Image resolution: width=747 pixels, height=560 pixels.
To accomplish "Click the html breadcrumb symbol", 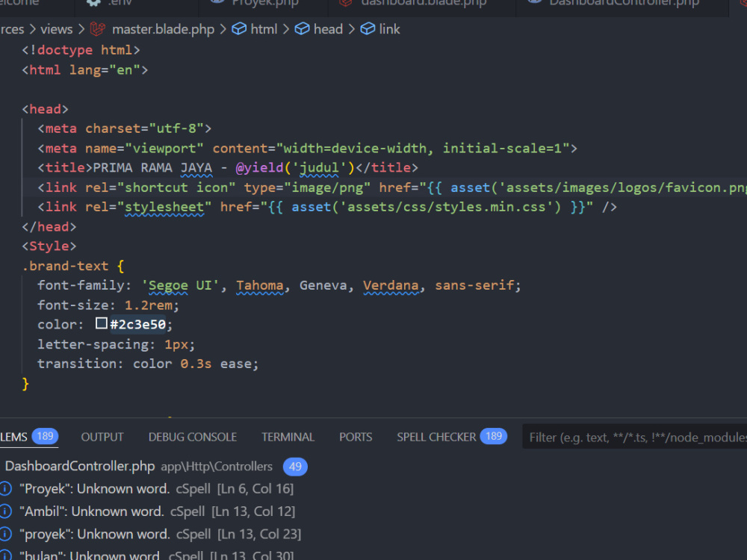I will pos(264,30).
